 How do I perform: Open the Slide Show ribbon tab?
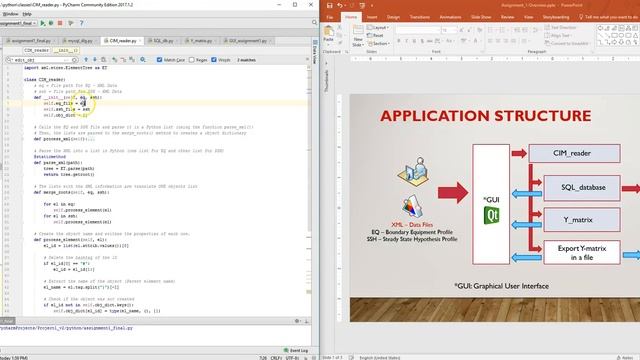[x=481, y=17]
